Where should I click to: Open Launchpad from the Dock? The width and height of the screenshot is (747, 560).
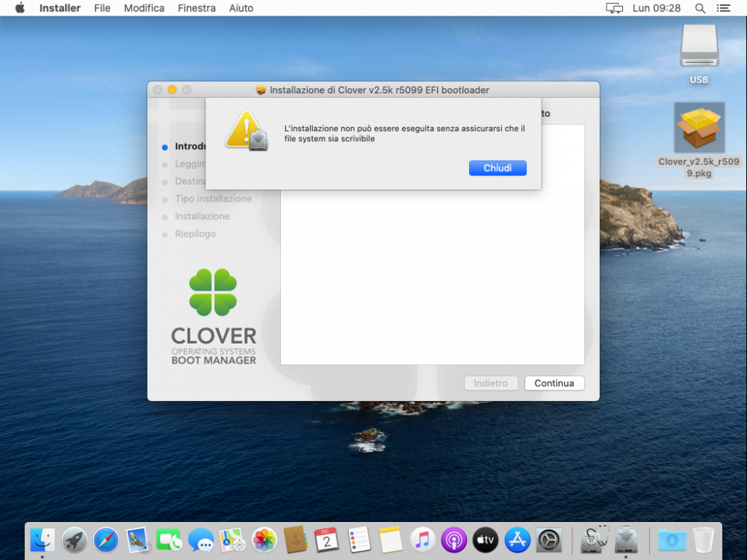[74, 540]
